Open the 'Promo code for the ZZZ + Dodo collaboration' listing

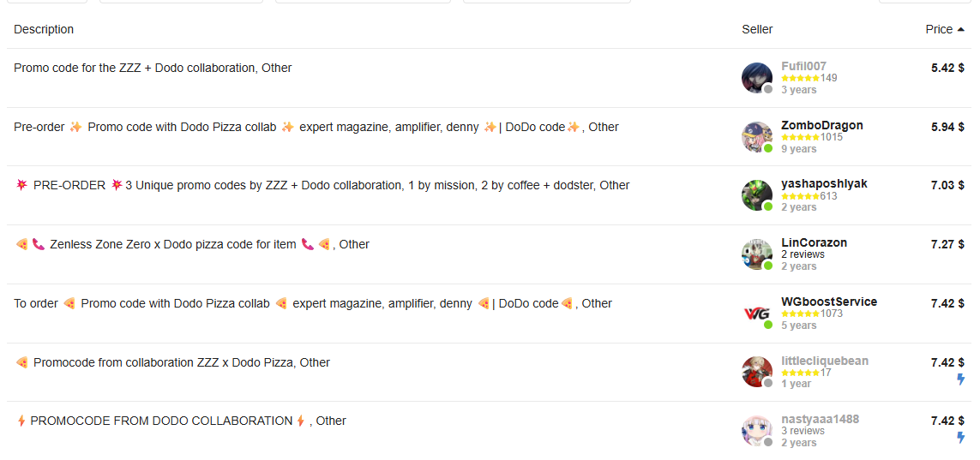(153, 68)
